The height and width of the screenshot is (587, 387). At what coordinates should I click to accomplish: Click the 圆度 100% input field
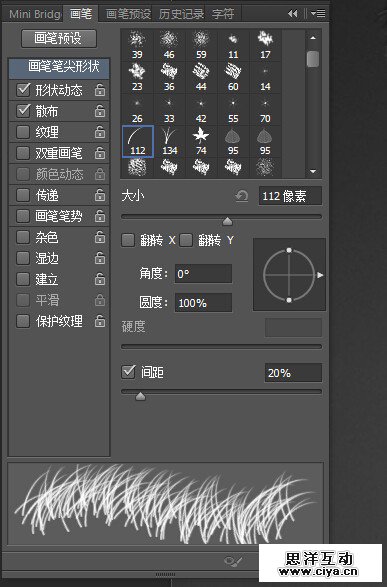203,302
